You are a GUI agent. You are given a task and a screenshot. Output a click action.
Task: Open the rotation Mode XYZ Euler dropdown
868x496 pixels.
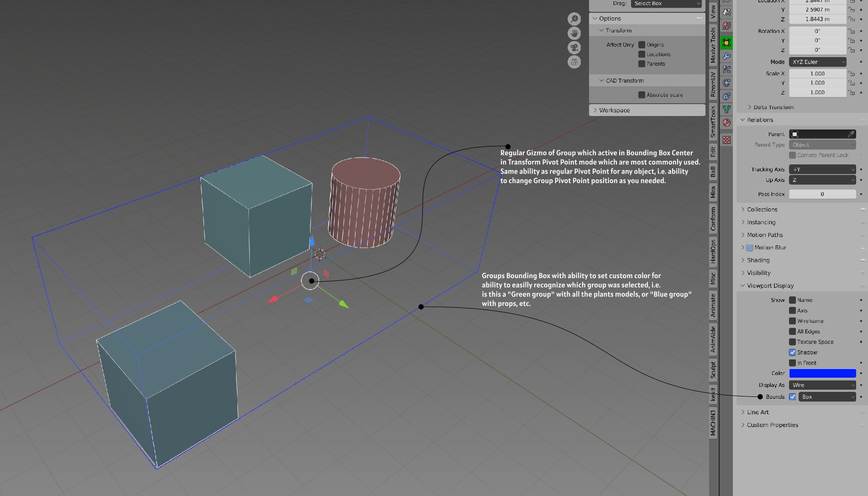818,62
